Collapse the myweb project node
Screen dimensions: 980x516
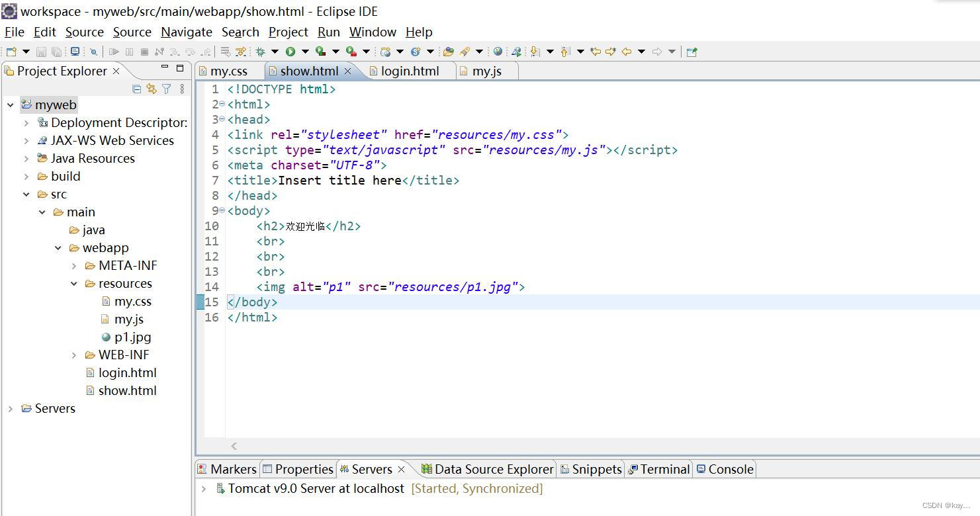click(11, 105)
